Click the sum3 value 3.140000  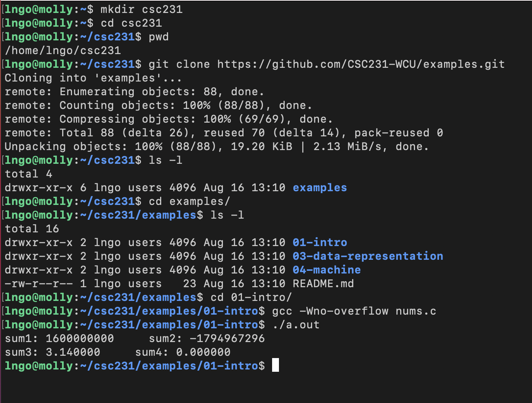(73, 352)
